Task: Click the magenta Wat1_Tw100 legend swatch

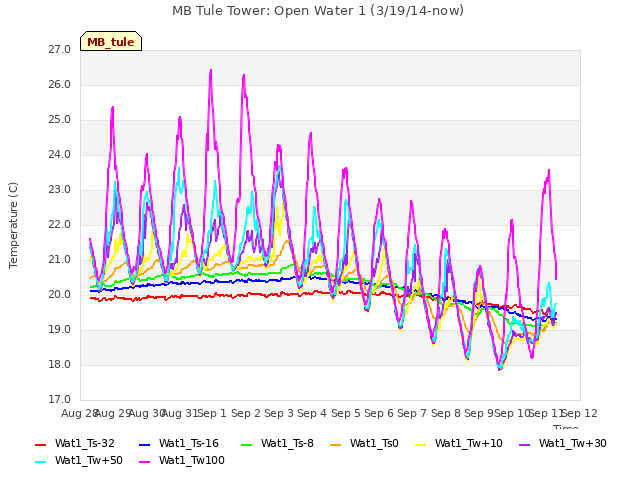Action: coord(145,462)
